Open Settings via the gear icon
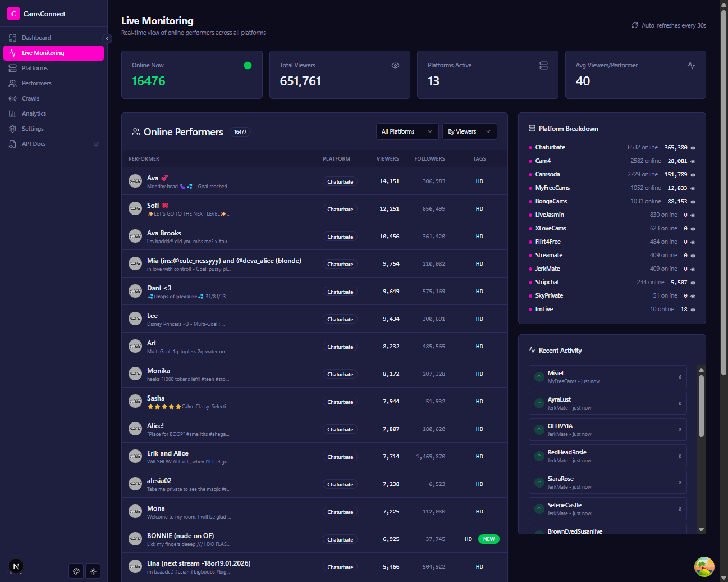This screenshot has width=728, height=582. point(12,128)
